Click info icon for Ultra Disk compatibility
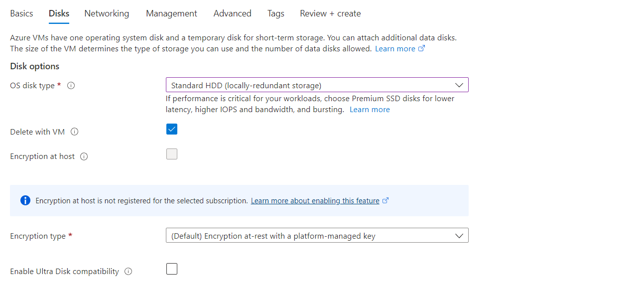644x290 pixels. click(129, 272)
